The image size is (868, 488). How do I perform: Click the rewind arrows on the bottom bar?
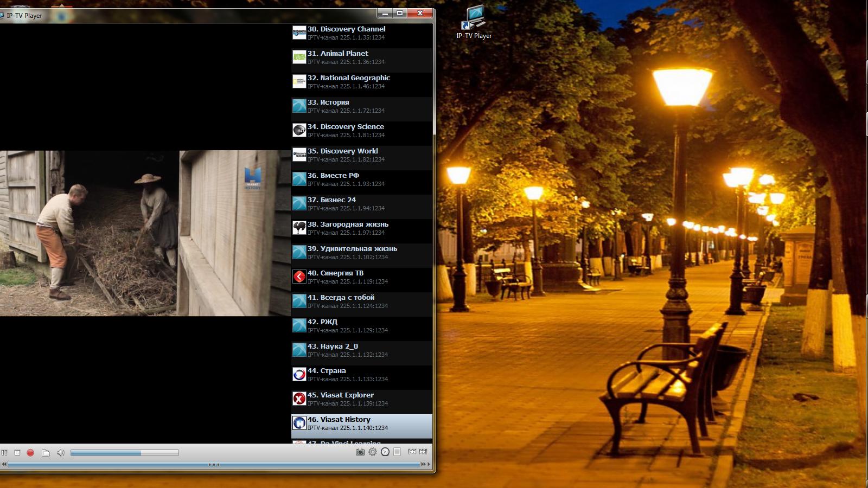[x=4, y=465]
